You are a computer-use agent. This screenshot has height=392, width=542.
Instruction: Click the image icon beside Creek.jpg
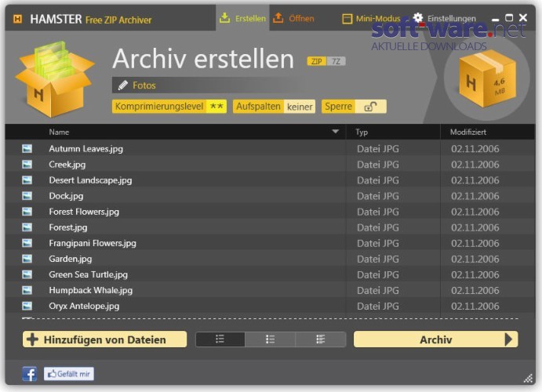pos(27,165)
